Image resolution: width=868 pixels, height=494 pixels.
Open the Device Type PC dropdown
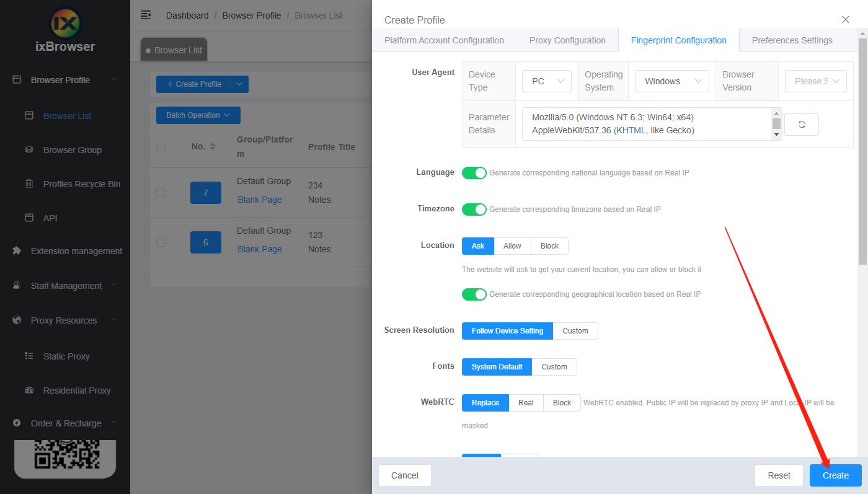(546, 81)
